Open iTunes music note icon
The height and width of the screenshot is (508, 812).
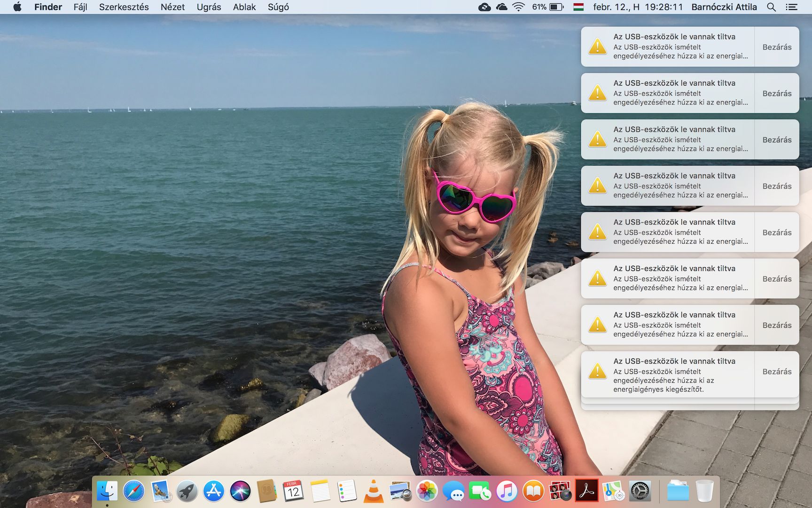(507, 491)
